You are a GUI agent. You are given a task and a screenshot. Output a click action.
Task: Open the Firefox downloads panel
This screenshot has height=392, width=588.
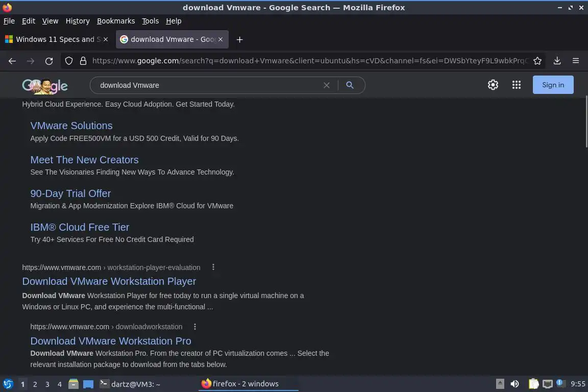tap(557, 61)
